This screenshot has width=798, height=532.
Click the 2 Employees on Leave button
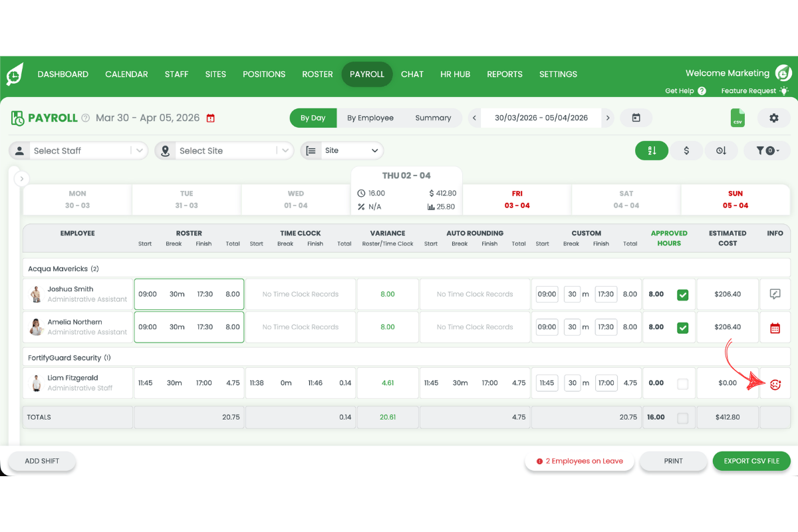coord(579,460)
